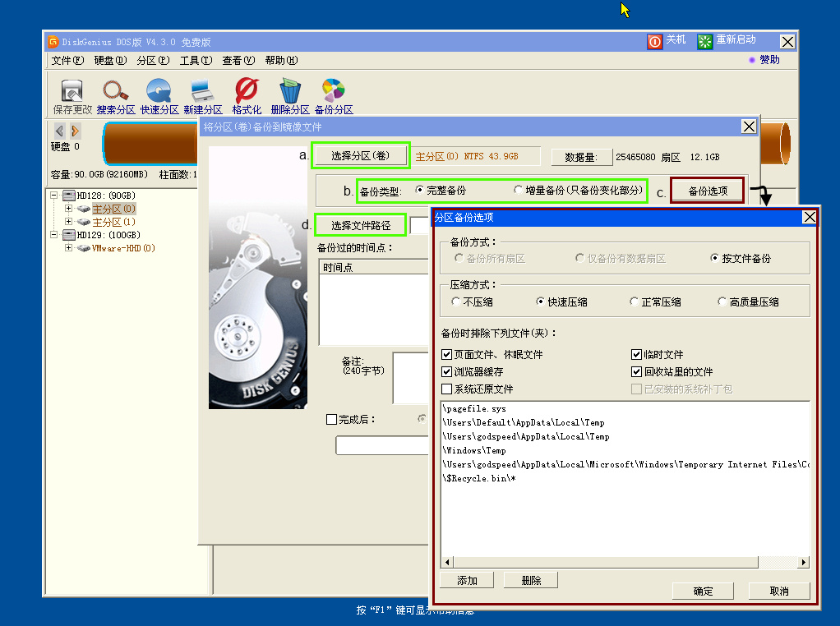Open the 硬盘(D) menu
This screenshot has width=840, height=626.
(110, 61)
